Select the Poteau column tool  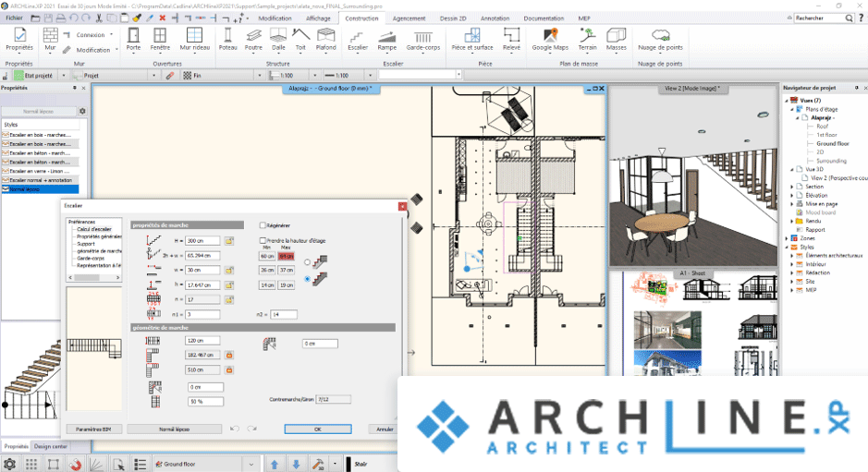[227, 40]
